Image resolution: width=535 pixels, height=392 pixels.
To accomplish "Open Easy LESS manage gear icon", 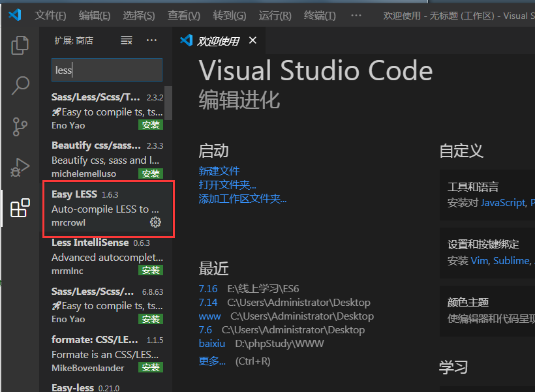I will (x=155, y=222).
